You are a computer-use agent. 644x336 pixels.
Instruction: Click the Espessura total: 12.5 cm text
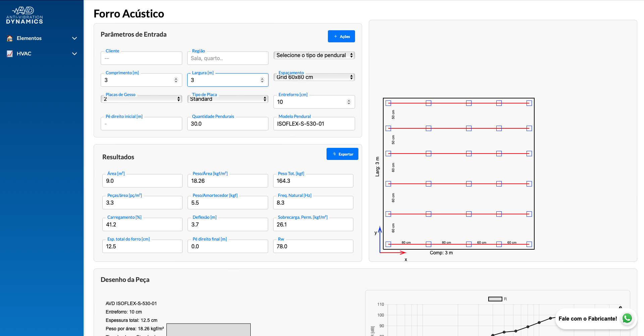point(132,320)
